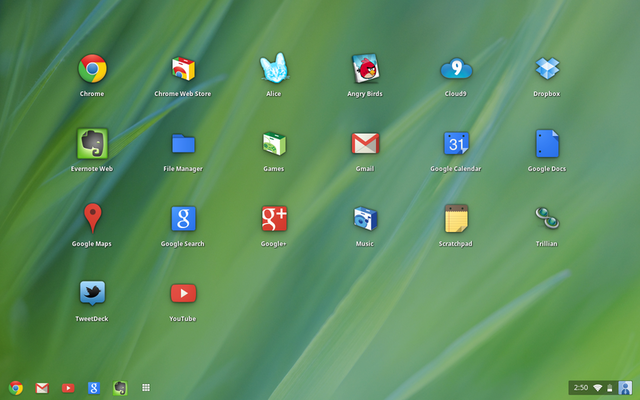Open the Cloud9 app
Screen dimensions: 640x400
click(456, 68)
